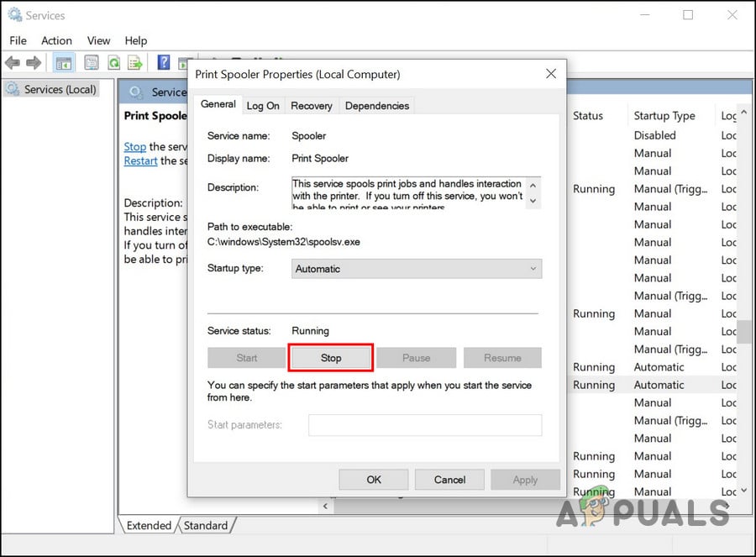Toggle the Show/Hide Console Tree icon
This screenshot has width=756, height=557.
point(63,63)
